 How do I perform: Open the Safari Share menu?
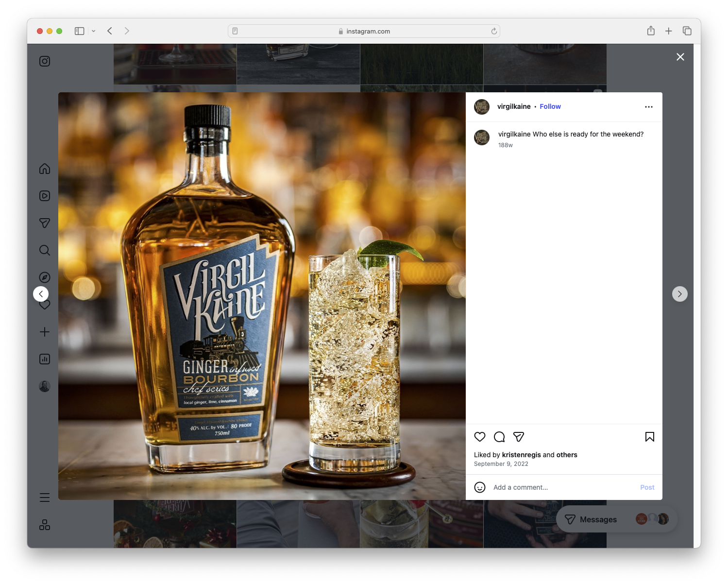[651, 31]
